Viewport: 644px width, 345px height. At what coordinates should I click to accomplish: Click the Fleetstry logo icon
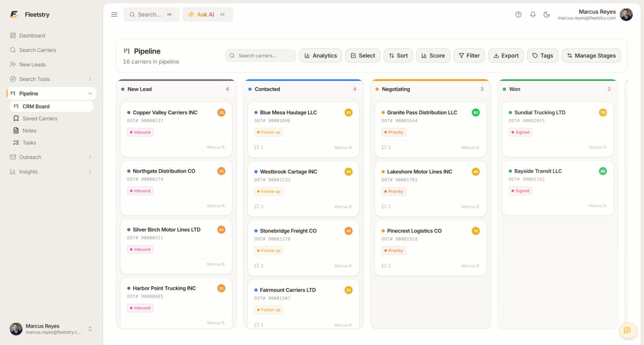coord(14,14)
